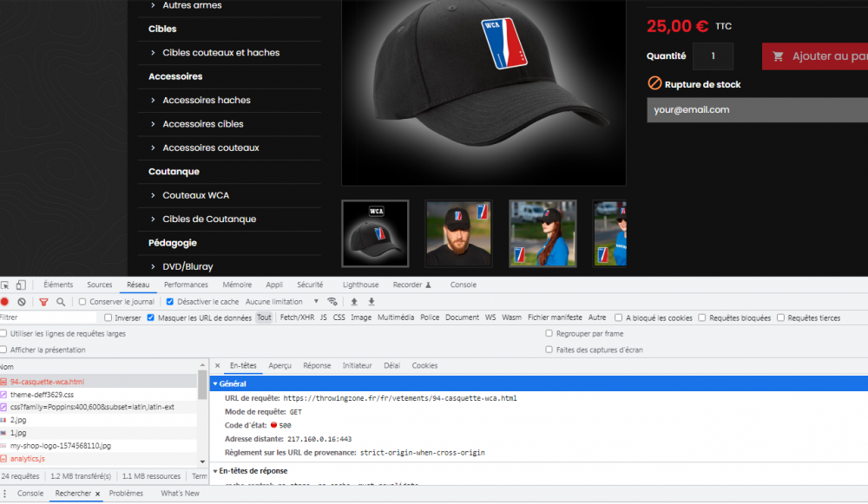This screenshot has width=868, height=504.
Task: Expand Accessoires haches category
Action: [x=153, y=100]
